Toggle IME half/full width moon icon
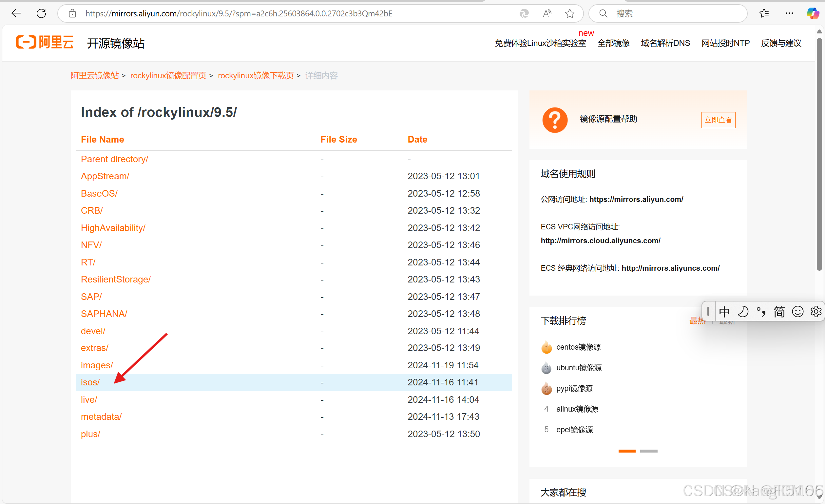 [743, 312]
